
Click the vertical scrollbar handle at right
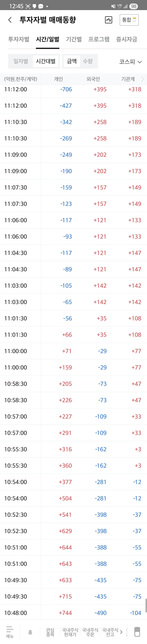146,606
